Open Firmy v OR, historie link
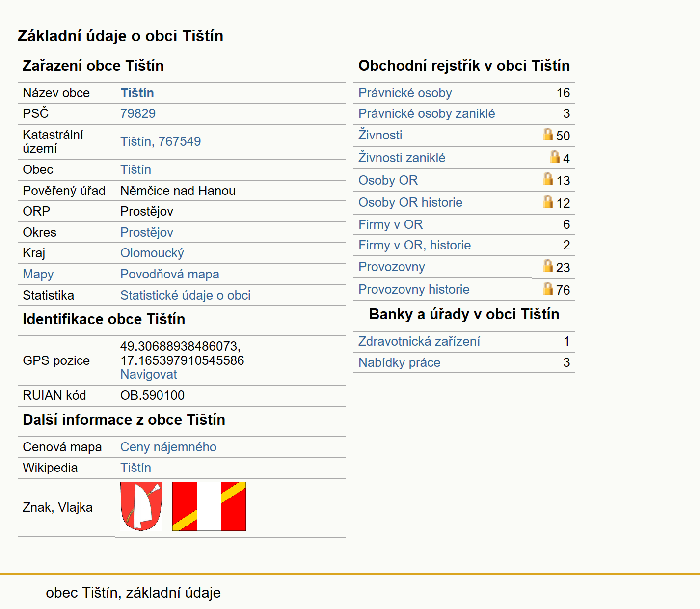Image resolution: width=700 pixels, height=609 pixels. pos(415,245)
